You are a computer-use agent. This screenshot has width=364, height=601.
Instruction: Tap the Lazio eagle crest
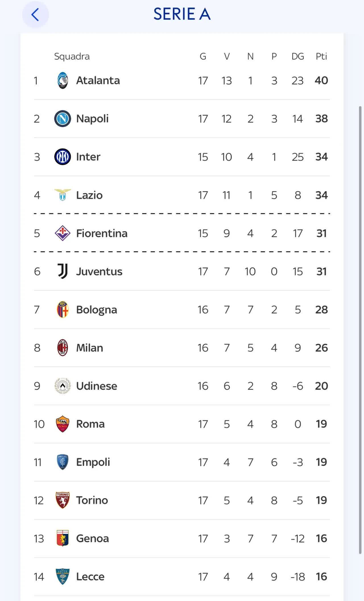[x=63, y=195]
